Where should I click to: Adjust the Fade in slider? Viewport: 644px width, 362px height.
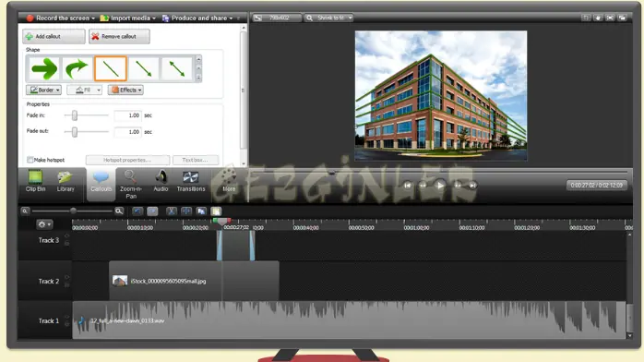75,115
